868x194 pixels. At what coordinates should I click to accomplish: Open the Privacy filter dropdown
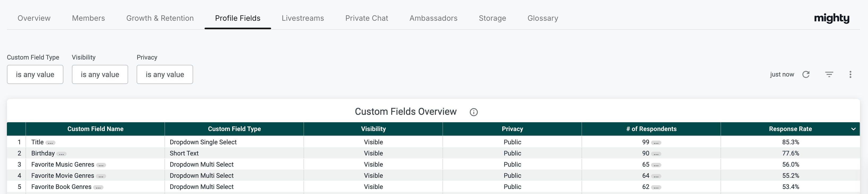[165, 74]
